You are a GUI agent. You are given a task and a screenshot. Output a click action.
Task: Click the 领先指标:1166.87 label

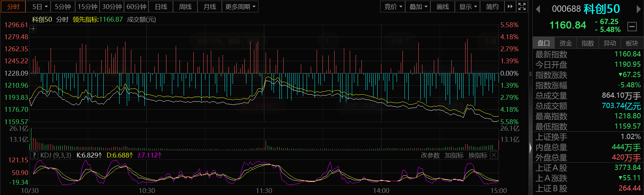coord(98,20)
